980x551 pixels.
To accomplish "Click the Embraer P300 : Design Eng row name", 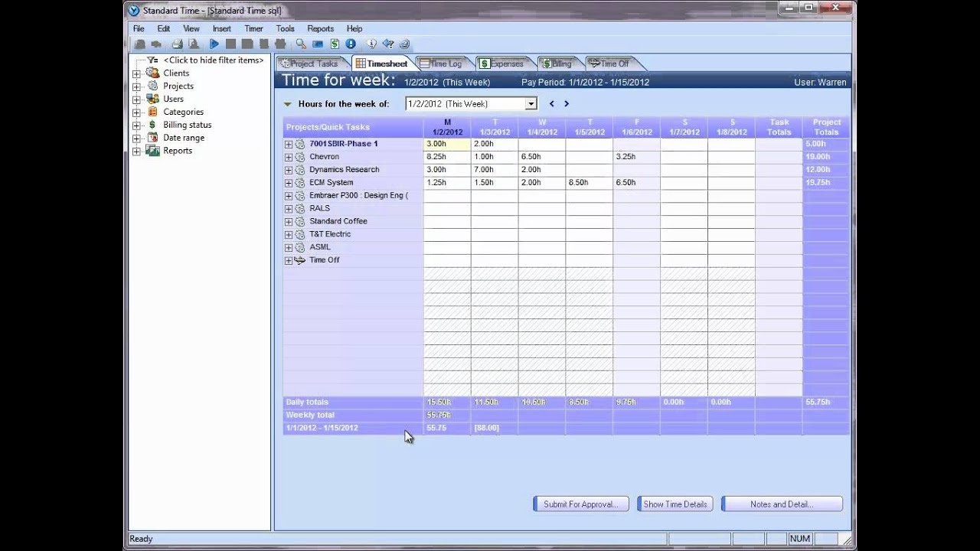I will pos(358,195).
